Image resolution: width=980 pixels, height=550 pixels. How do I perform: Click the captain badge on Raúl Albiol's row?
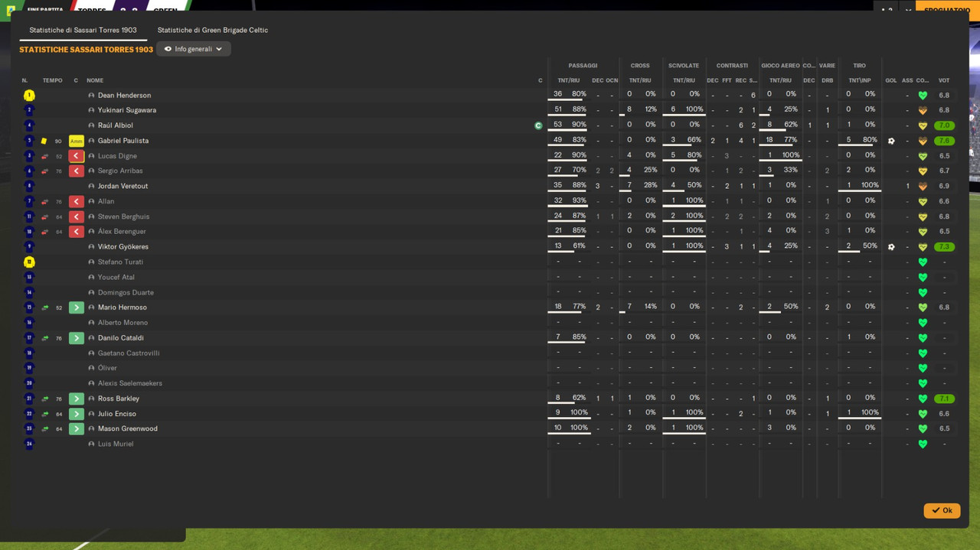[538, 125]
